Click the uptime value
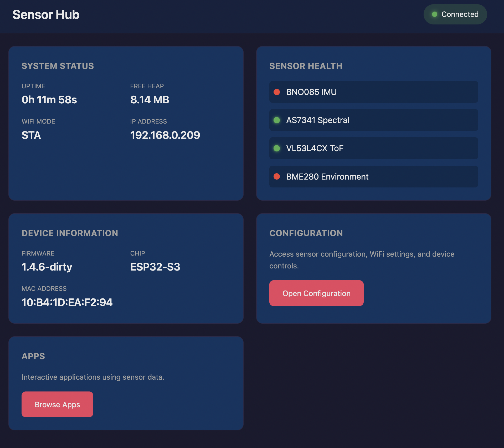Screen dimensions: 504x448 pyautogui.click(x=49, y=100)
